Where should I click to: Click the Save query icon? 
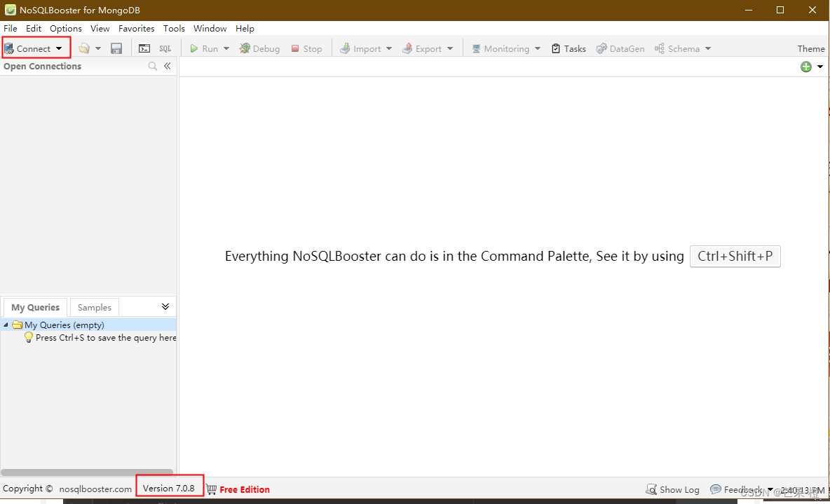click(x=116, y=48)
